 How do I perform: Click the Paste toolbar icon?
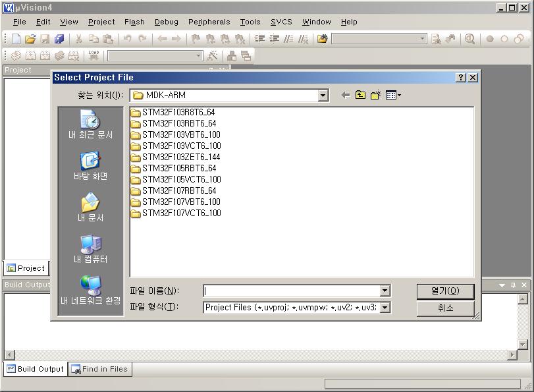click(107, 39)
